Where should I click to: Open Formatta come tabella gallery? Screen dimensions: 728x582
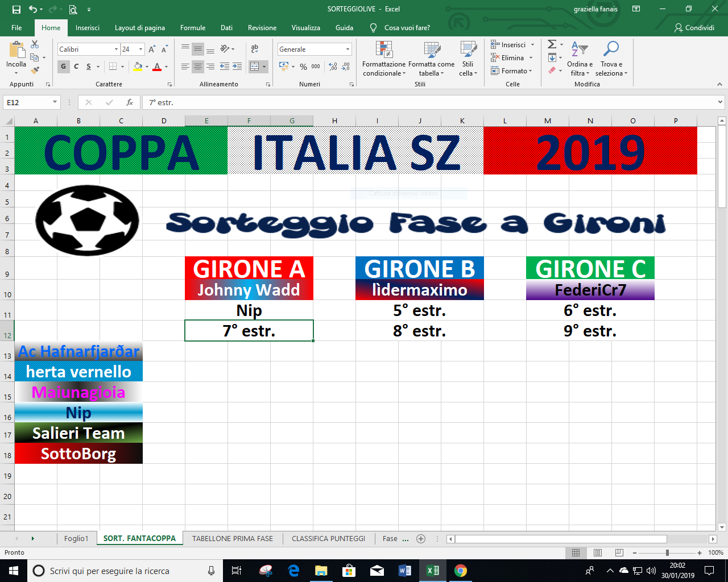pos(431,59)
